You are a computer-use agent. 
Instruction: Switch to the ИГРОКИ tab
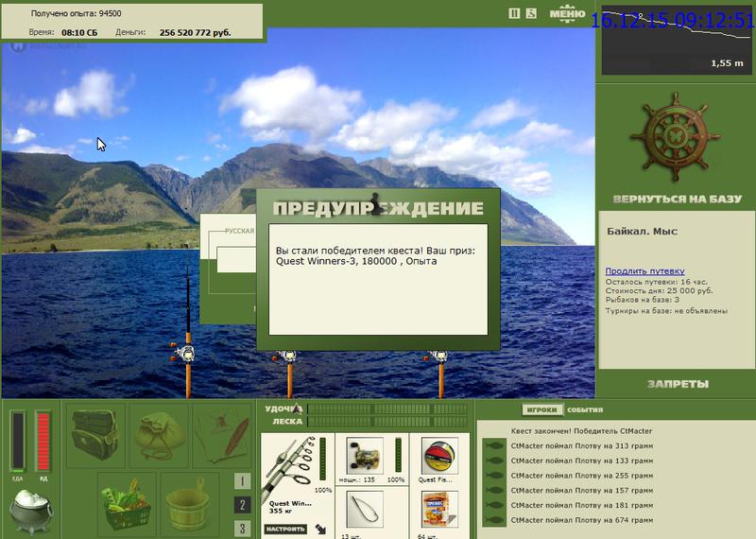tap(541, 409)
